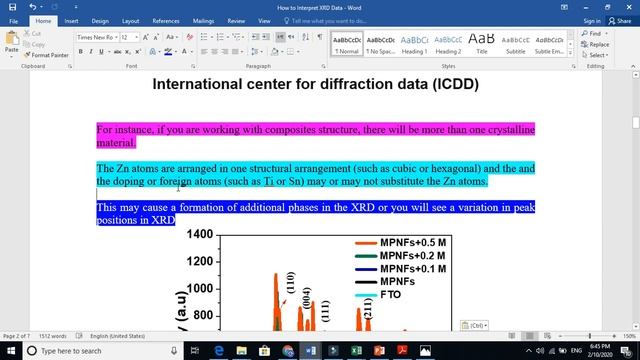The height and width of the screenshot is (360, 640).
Task: Open PowerPoint from the taskbar
Action: (379, 351)
